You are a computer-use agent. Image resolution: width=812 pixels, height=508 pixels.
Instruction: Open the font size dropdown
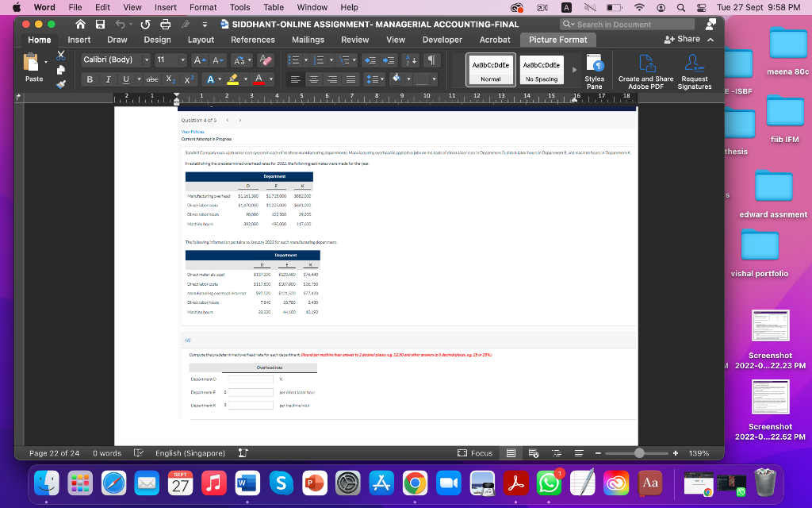[182, 60]
